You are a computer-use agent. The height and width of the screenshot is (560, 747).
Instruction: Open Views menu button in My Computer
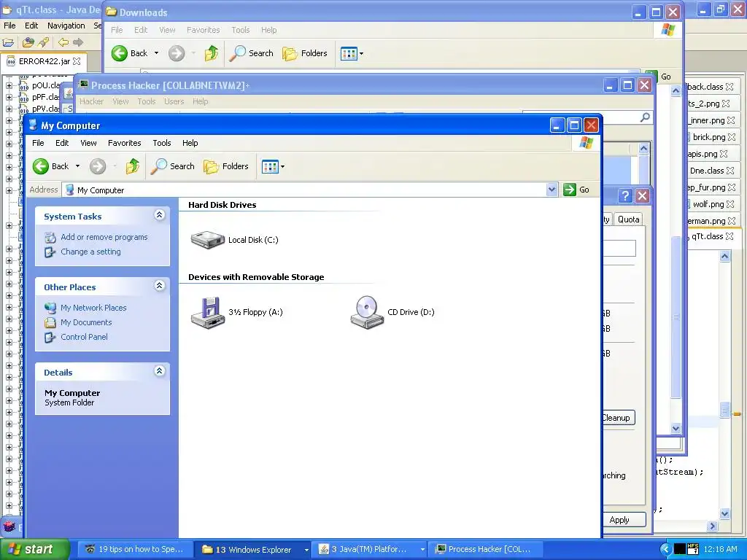point(273,166)
